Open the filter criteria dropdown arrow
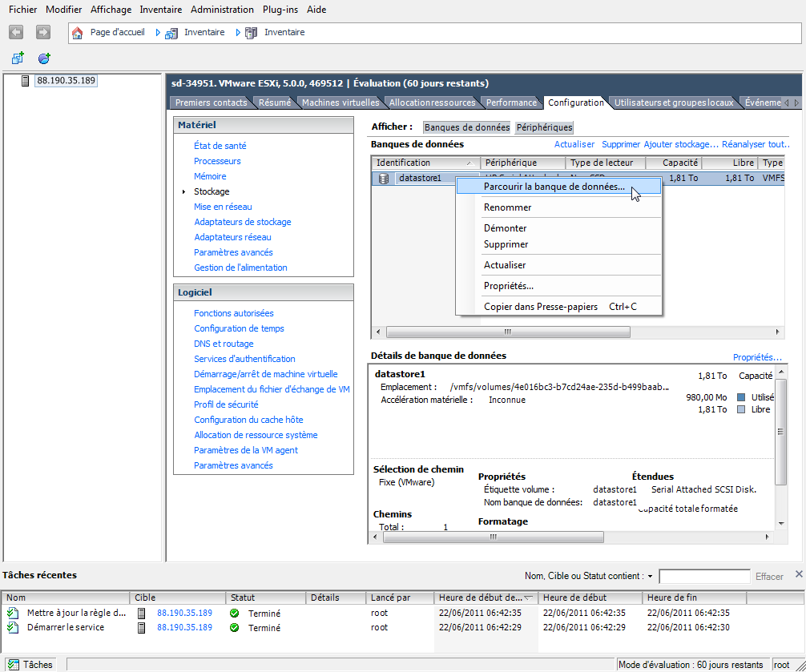 [x=650, y=577]
